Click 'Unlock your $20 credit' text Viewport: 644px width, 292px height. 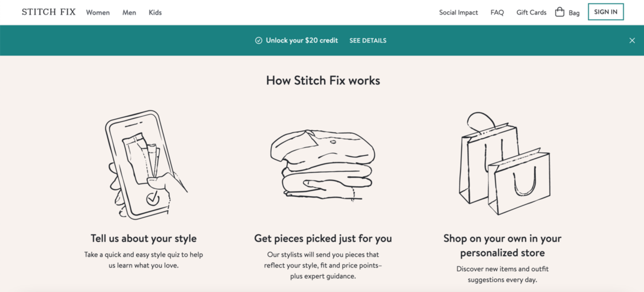coord(301,40)
